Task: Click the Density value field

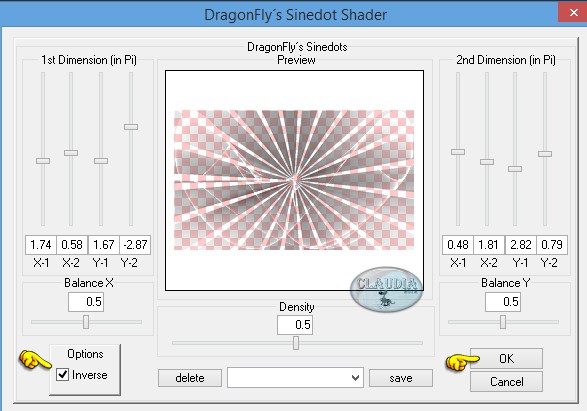Action: (x=295, y=325)
